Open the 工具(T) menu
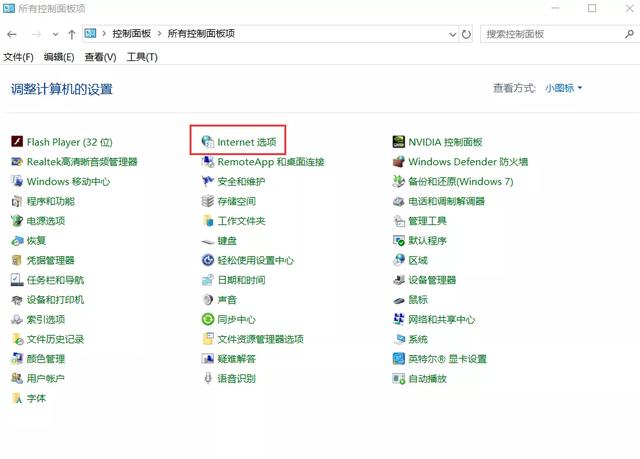This screenshot has width=640, height=459. [x=142, y=57]
